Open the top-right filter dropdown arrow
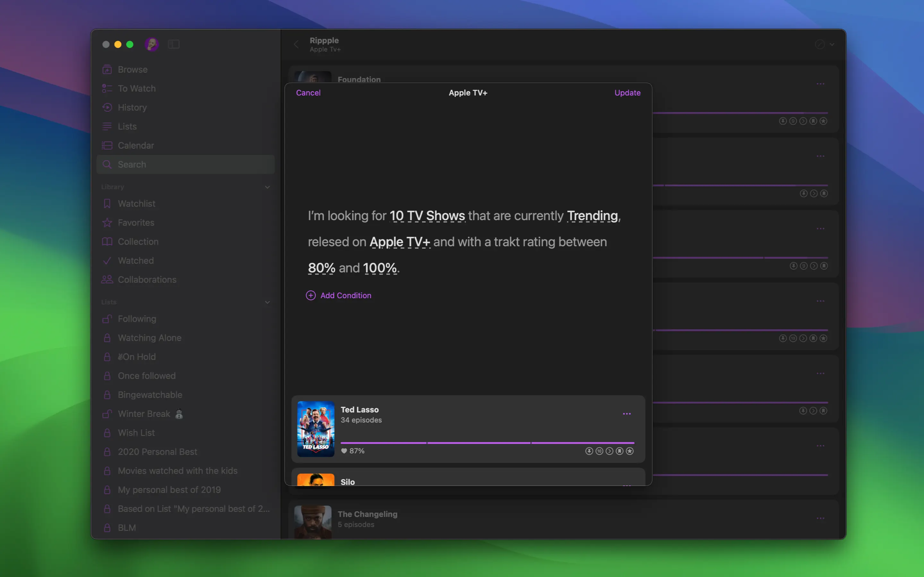This screenshot has width=924, height=577. (832, 44)
